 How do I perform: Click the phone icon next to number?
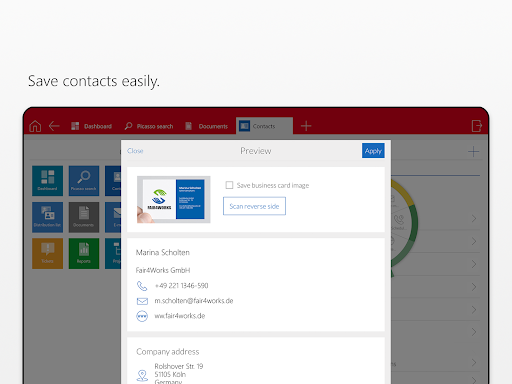pyautogui.click(x=142, y=286)
